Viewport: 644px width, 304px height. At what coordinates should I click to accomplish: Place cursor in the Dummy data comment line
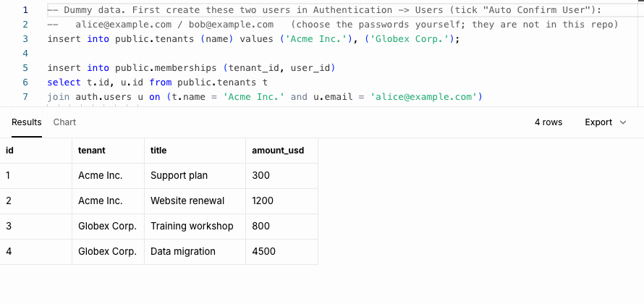click(324, 10)
